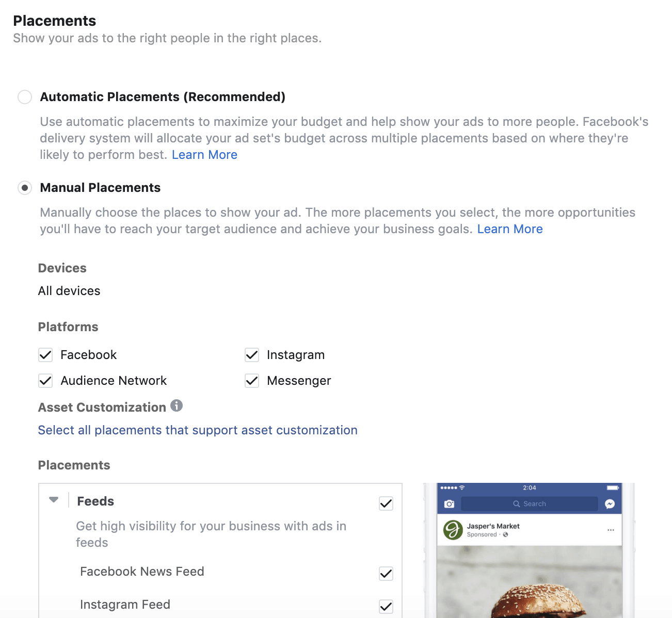Open Learn More under Manual Placements

[509, 229]
